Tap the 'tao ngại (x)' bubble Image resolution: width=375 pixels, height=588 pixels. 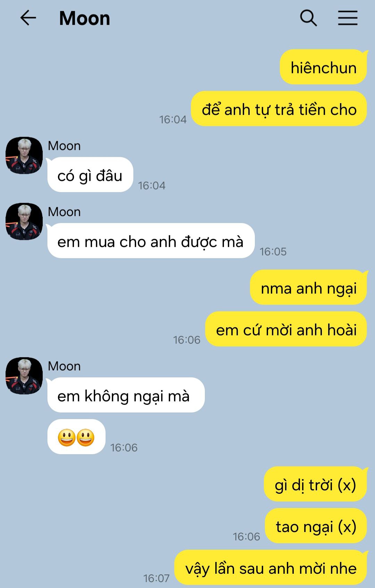pyautogui.click(x=316, y=526)
